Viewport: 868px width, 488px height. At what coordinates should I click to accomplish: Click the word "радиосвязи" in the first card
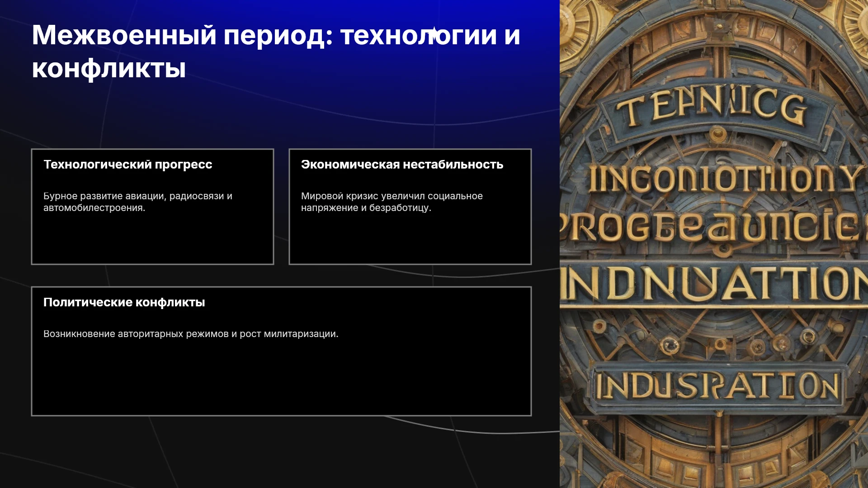197,196
